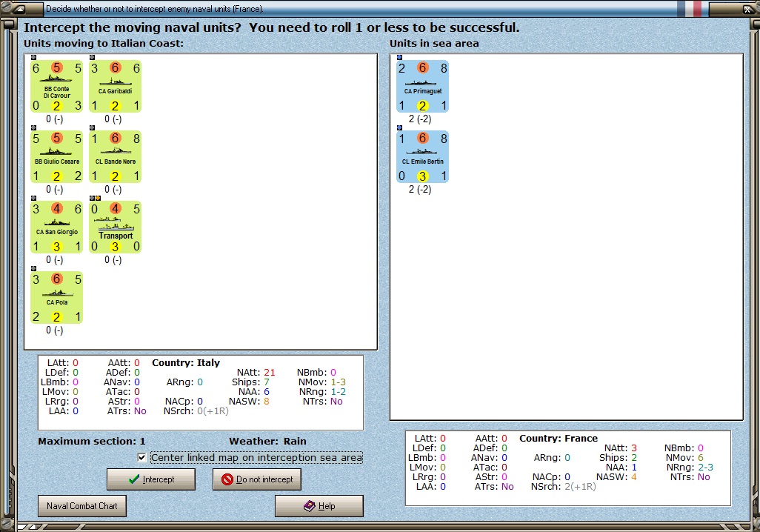Open the Naval Combat Chart

click(x=82, y=506)
